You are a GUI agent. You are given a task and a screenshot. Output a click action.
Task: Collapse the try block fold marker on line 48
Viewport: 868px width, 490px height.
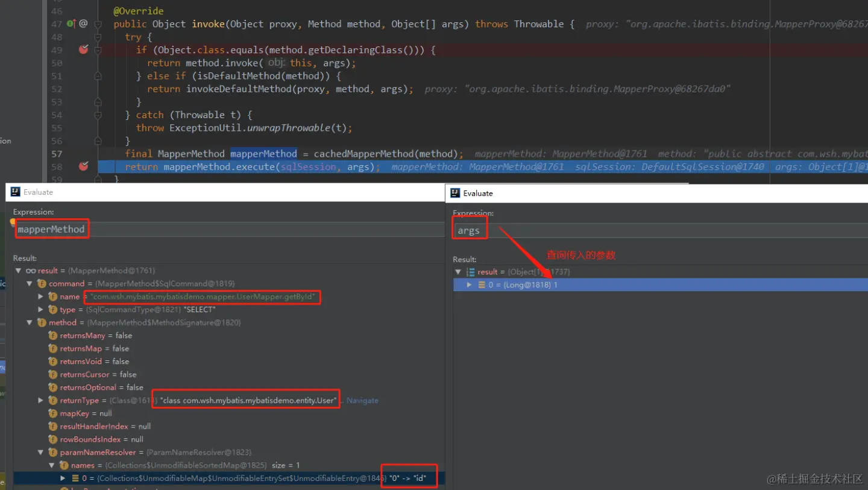tap(96, 37)
